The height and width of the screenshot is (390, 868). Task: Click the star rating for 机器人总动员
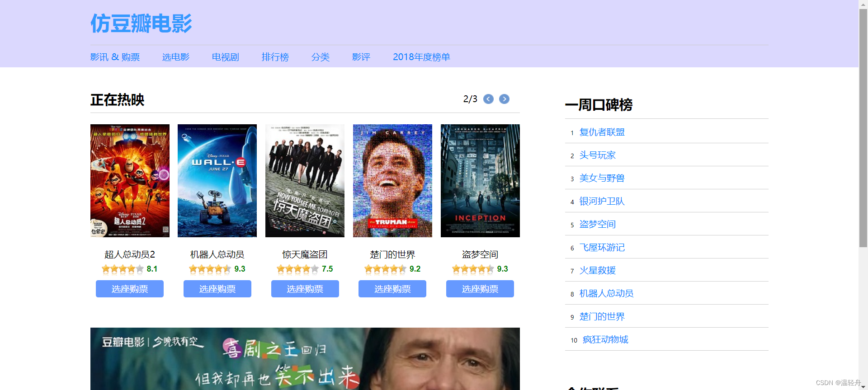pyautogui.click(x=210, y=269)
